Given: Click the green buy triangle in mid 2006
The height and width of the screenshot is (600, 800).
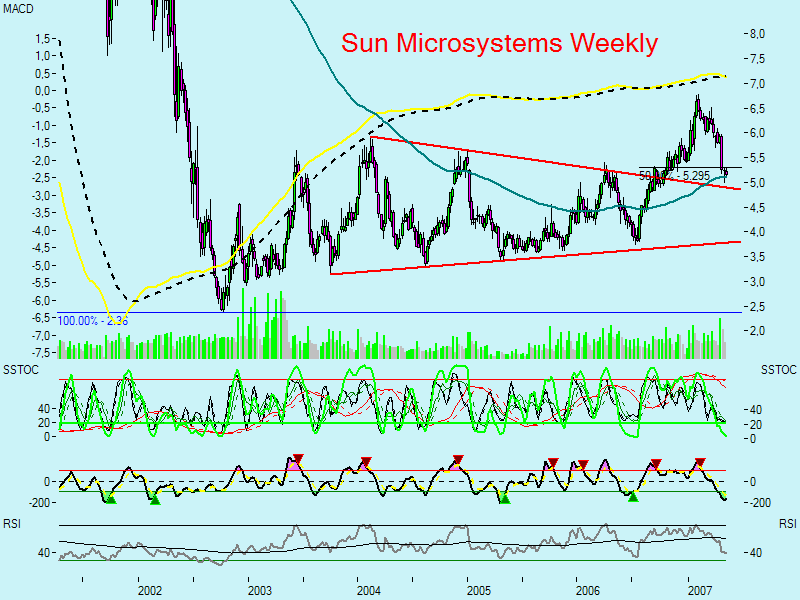Looking at the screenshot, I should click(x=633, y=496).
